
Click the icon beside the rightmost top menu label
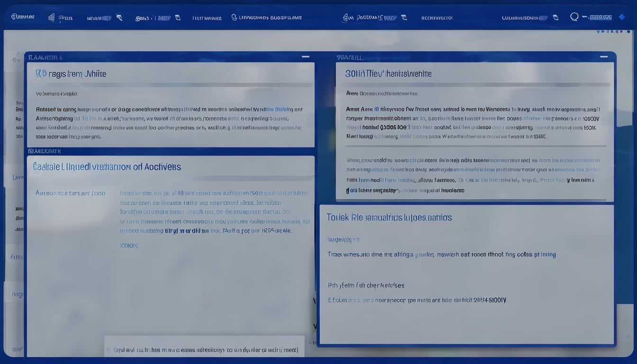click(555, 18)
